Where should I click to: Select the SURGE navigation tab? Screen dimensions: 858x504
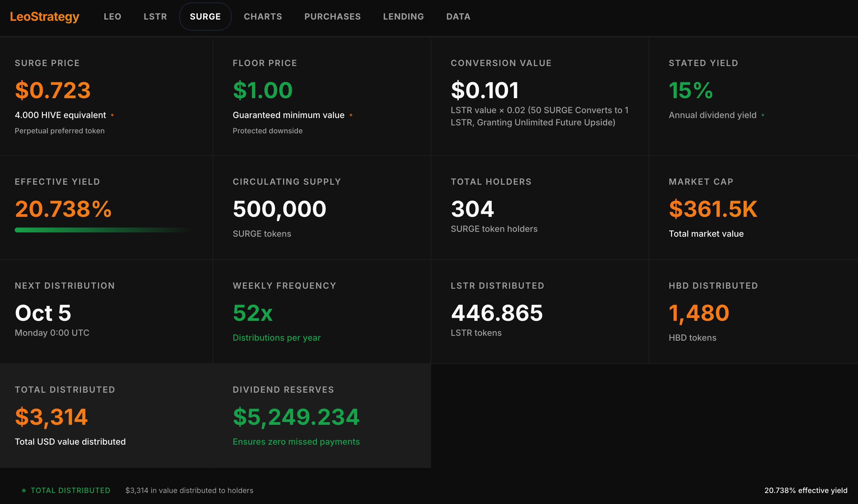pos(205,16)
